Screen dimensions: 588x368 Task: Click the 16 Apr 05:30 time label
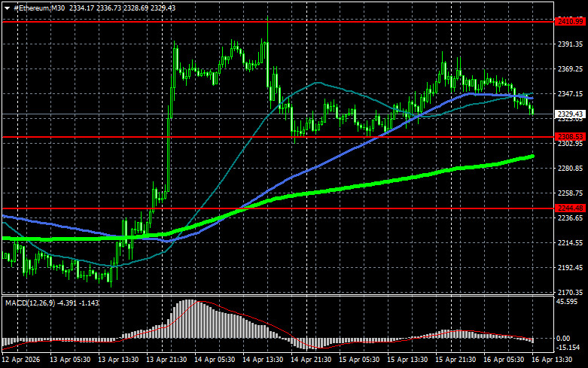504,360
